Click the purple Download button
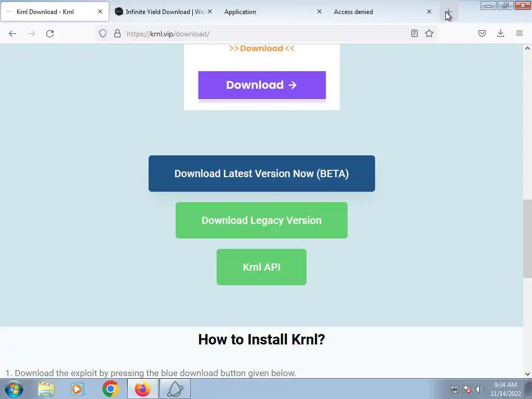532x399 pixels. [262, 85]
